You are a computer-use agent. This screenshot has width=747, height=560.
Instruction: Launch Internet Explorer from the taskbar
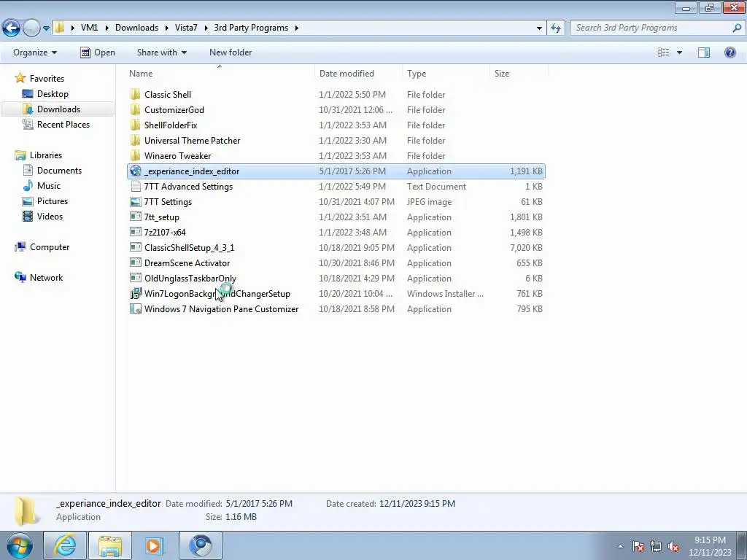(64, 545)
